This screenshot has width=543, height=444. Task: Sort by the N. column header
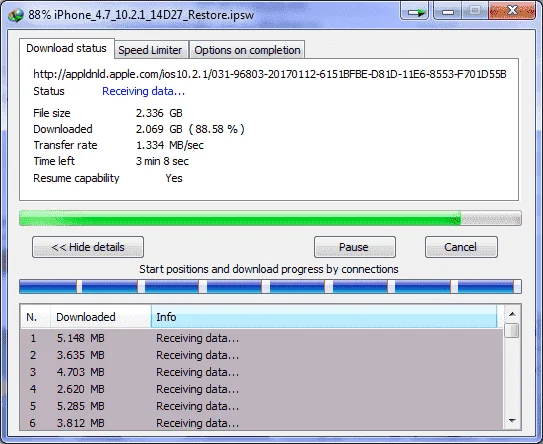(35, 317)
